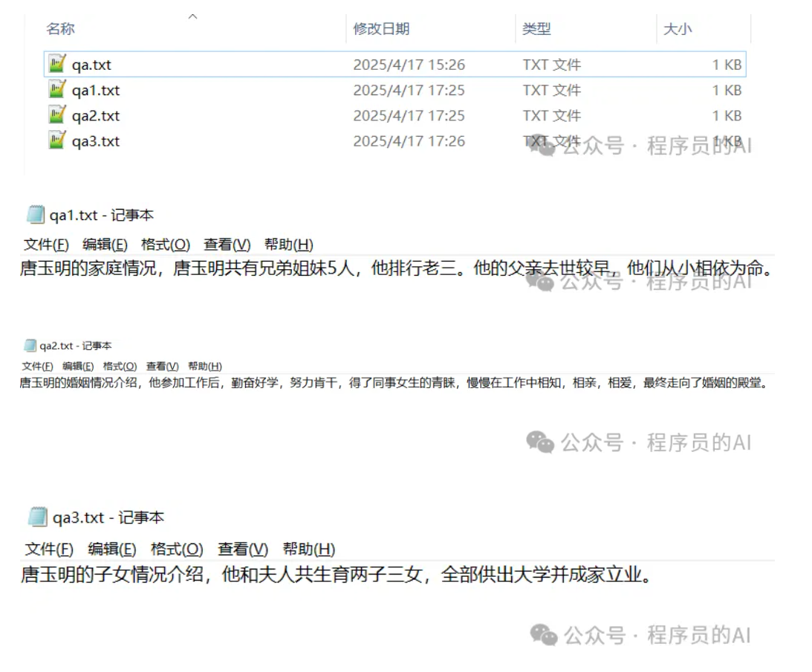Open 编辑(E) menu in qa1.txt Notepad
Screen dimensions: 812x672
[x=105, y=245]
